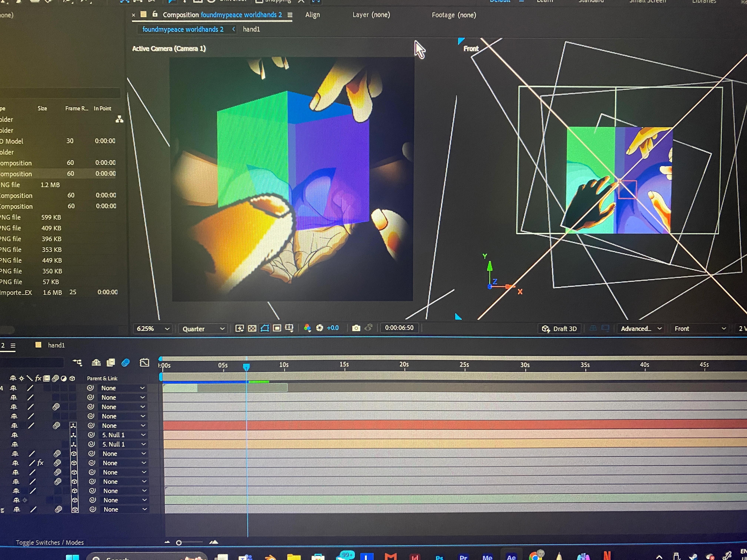Enable Motion Blur for all layers
This screenshot has width=747, height=560.
click(126, 363)
